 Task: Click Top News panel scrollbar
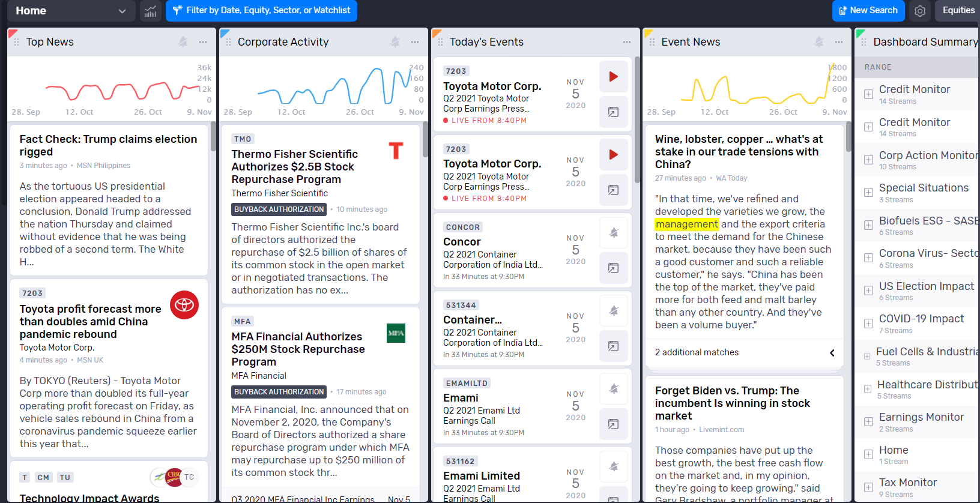point(213,136)
